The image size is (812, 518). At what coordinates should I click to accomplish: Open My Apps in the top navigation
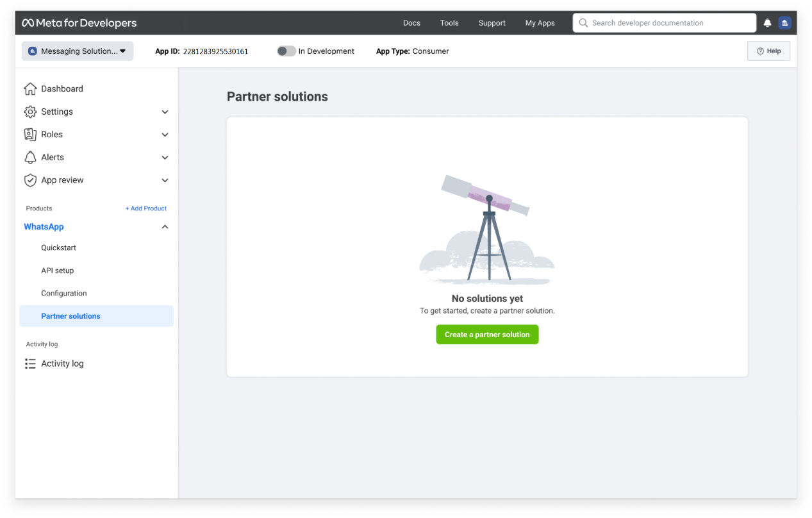click(x=540, y=23)
